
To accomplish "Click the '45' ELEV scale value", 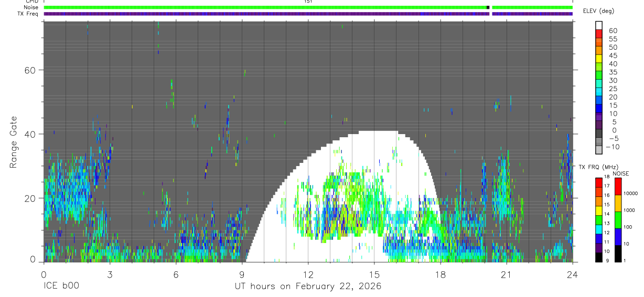I will (x=613, y=56).
